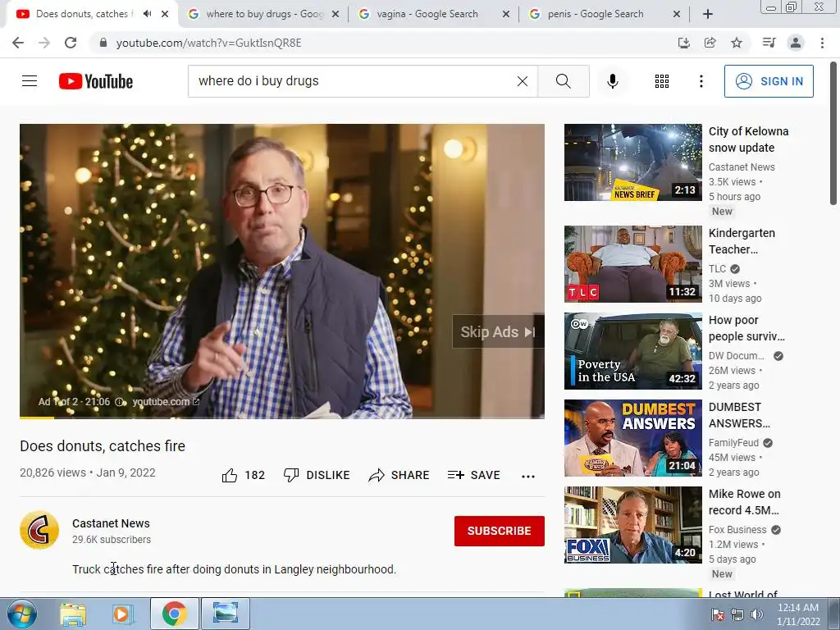Click the address bar URL

(209, 43)
